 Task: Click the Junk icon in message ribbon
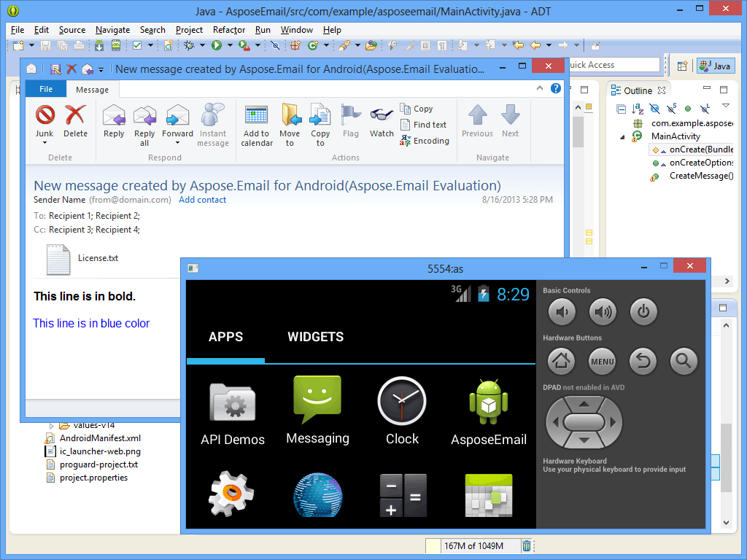44,115
